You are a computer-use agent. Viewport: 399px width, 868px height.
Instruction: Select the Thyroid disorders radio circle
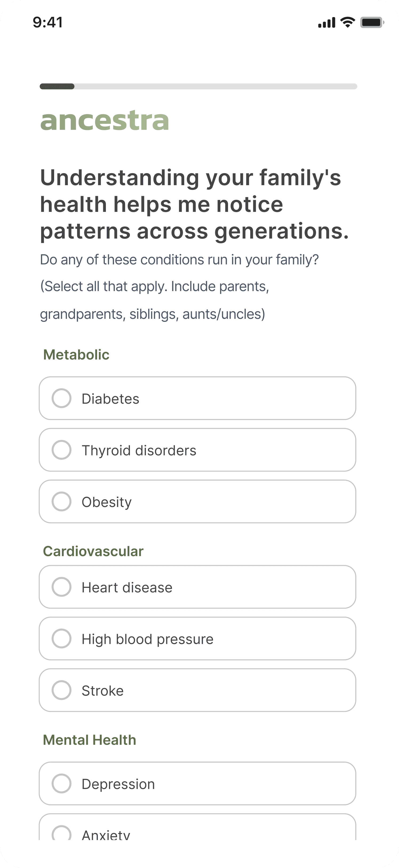61,450
